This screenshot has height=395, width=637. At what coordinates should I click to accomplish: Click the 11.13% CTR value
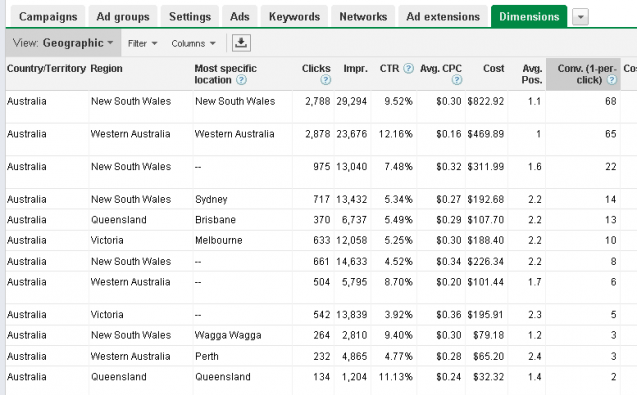point(396,377)
